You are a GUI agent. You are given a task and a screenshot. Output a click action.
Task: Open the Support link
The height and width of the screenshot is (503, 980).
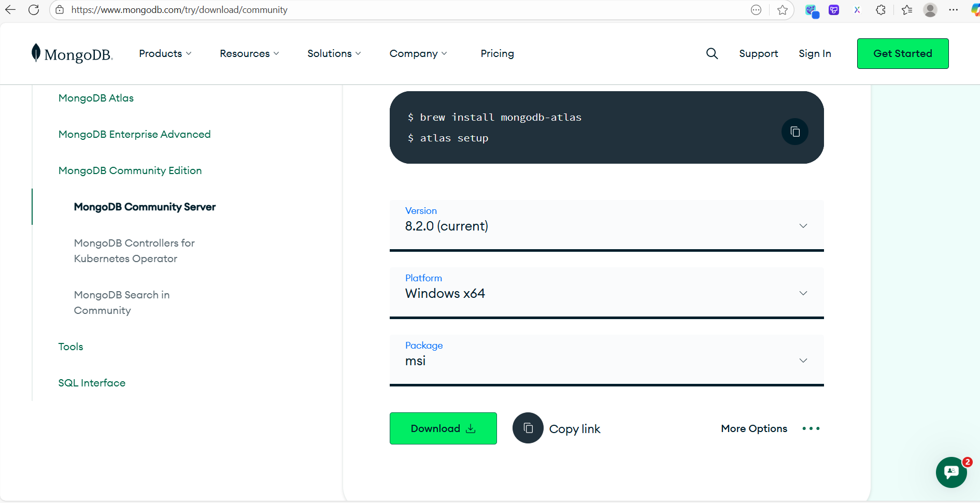click(758, 53)
